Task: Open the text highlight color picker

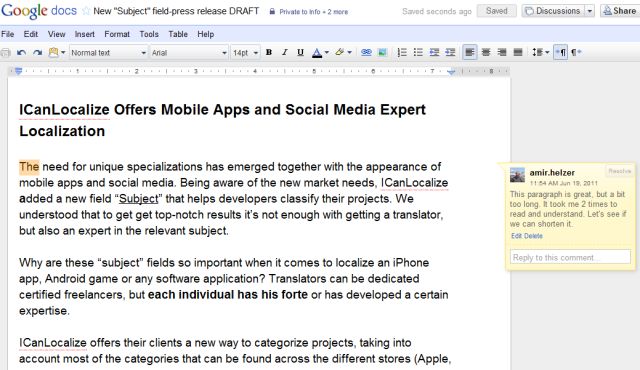Action: click(x=343, y=52)
